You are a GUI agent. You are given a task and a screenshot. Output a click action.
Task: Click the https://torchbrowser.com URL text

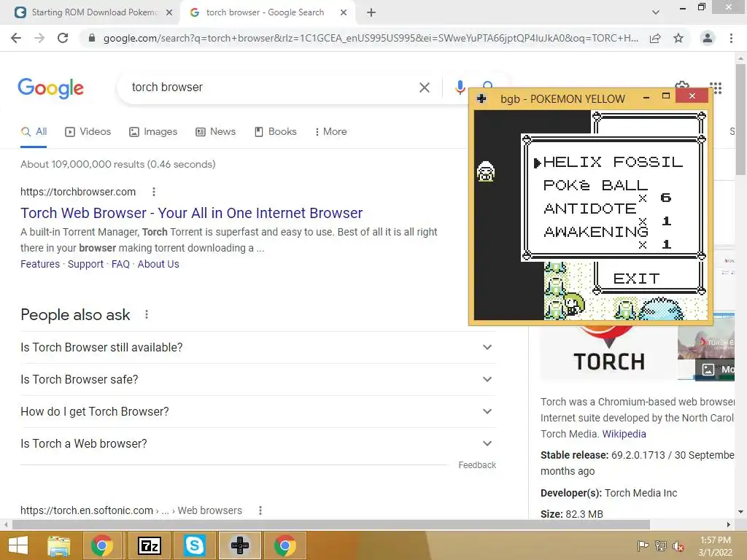coord(78,192)
